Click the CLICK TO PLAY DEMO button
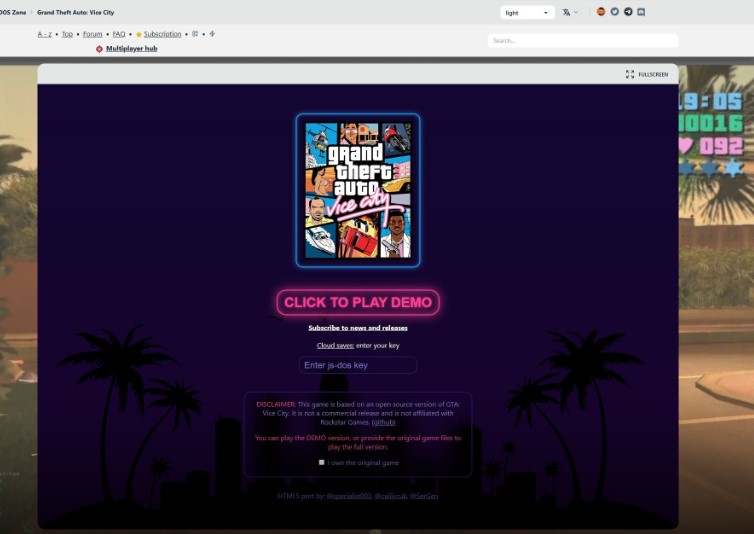 358,302
